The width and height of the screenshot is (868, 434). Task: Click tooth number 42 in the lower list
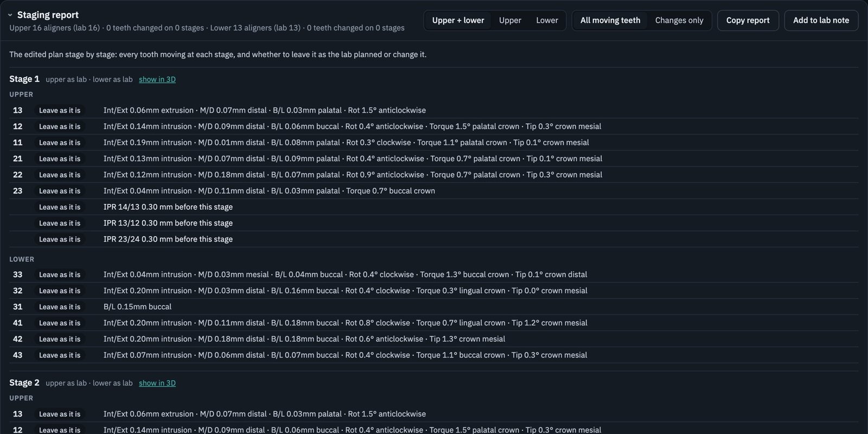18,339
